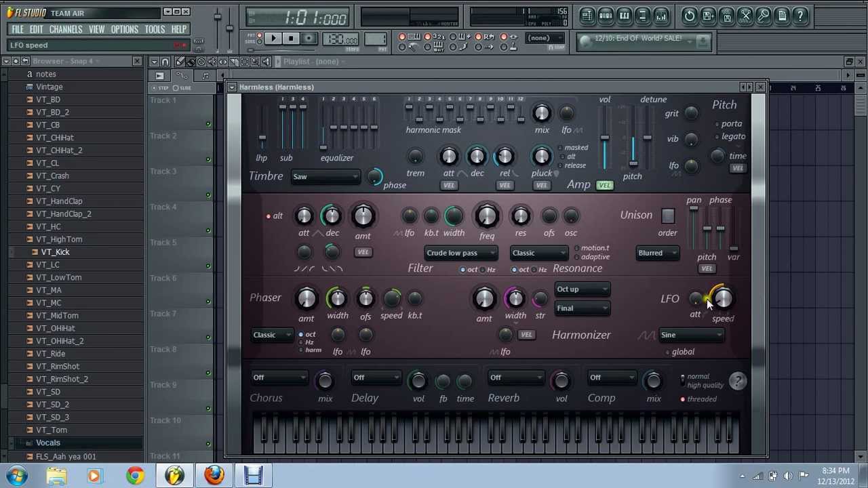Click the Save As new version icon

708,16
